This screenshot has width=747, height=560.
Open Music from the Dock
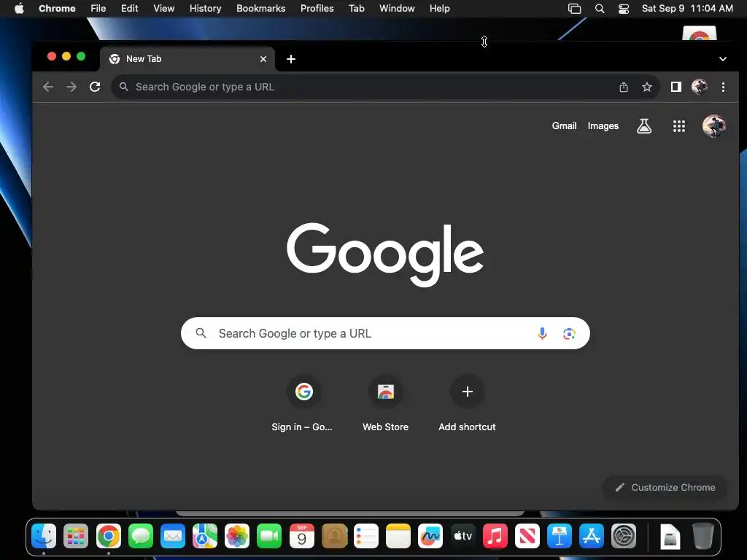coord(495,536)
